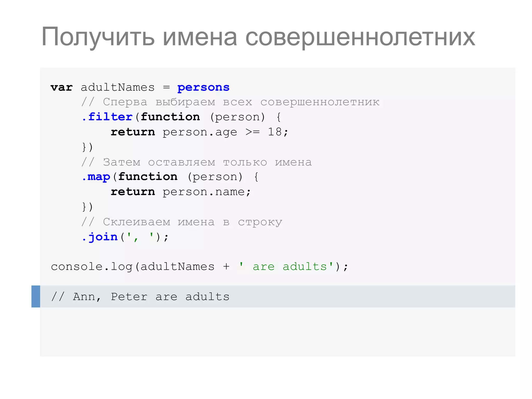Click the 'console.log' call

point(92,267)
